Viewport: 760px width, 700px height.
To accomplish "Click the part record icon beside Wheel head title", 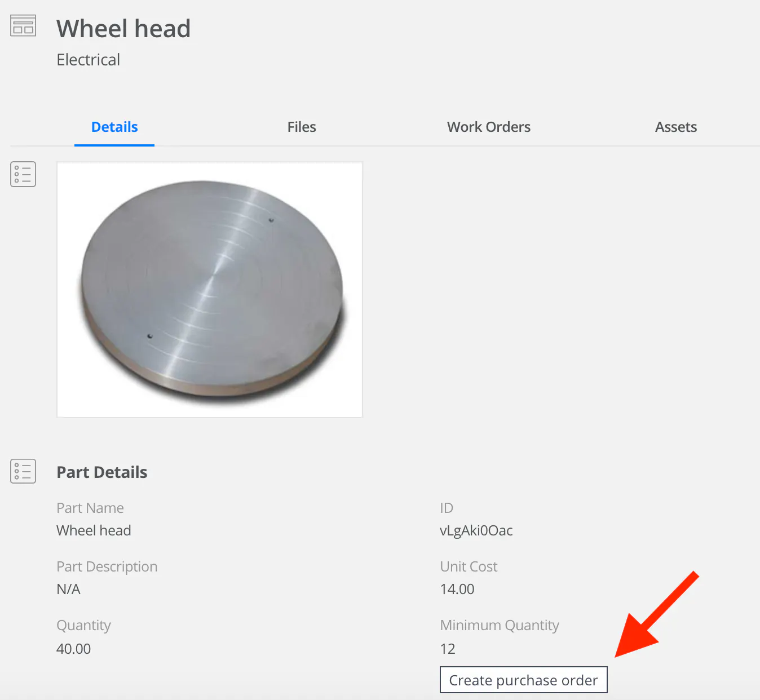I will [23, 25].
